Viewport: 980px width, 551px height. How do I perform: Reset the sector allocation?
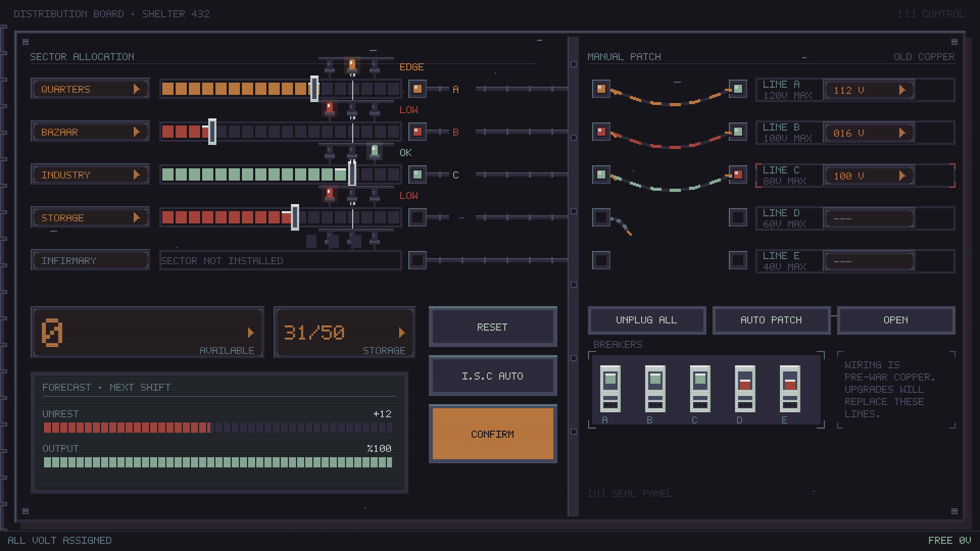(493, 327)
